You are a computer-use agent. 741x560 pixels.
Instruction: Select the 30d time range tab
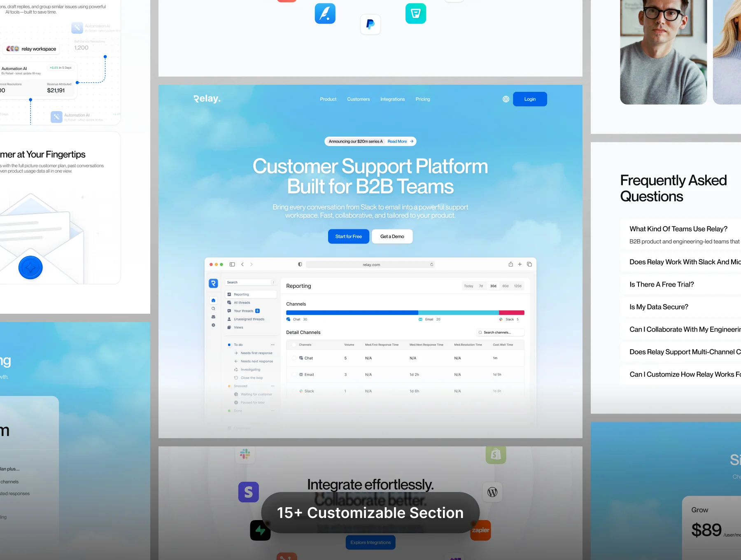493,286
